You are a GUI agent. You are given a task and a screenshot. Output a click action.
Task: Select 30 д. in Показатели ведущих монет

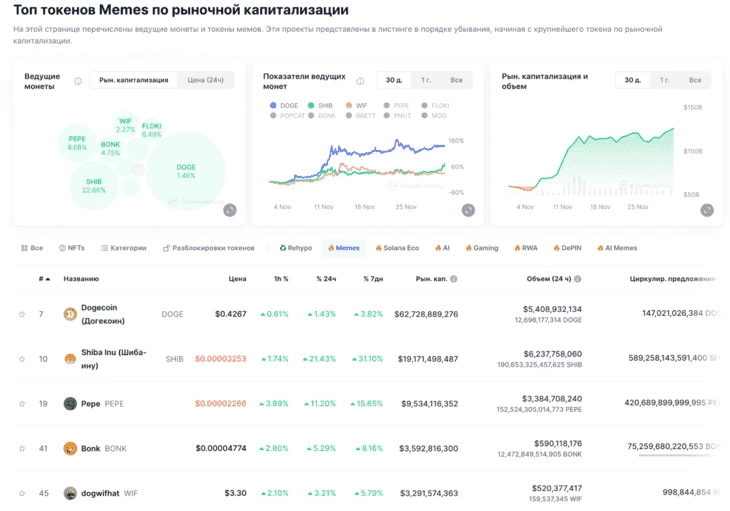[x=394, y=80]
